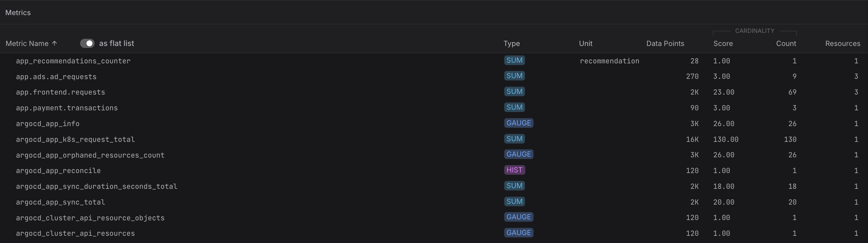The image size is (868, 243).
Task: Click the GAUGE badge for argocd_app_info
Action: (x=518, y=123)
